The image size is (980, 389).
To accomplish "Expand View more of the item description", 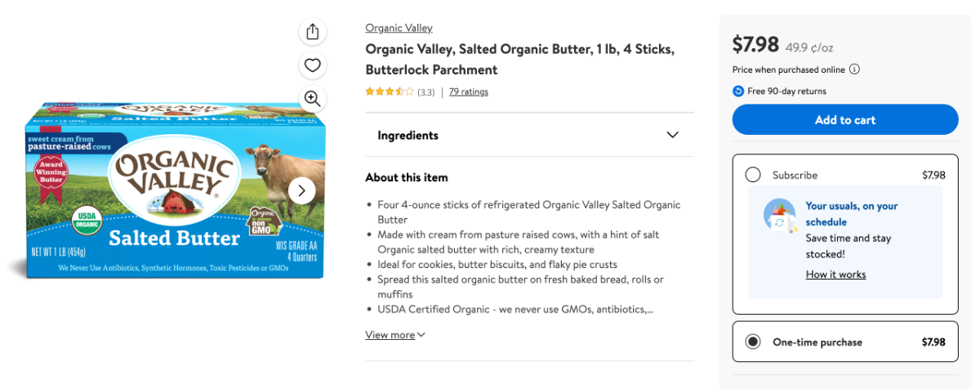I will (395, 335).
